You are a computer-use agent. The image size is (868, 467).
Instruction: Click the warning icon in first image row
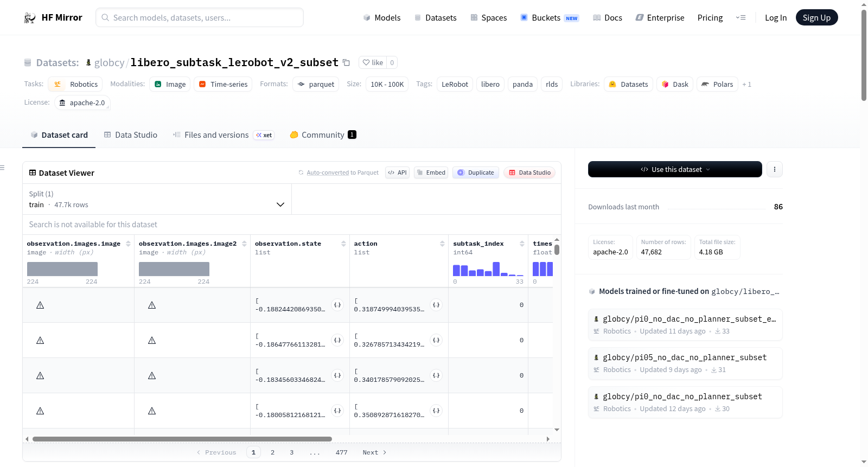click(40, 305)
